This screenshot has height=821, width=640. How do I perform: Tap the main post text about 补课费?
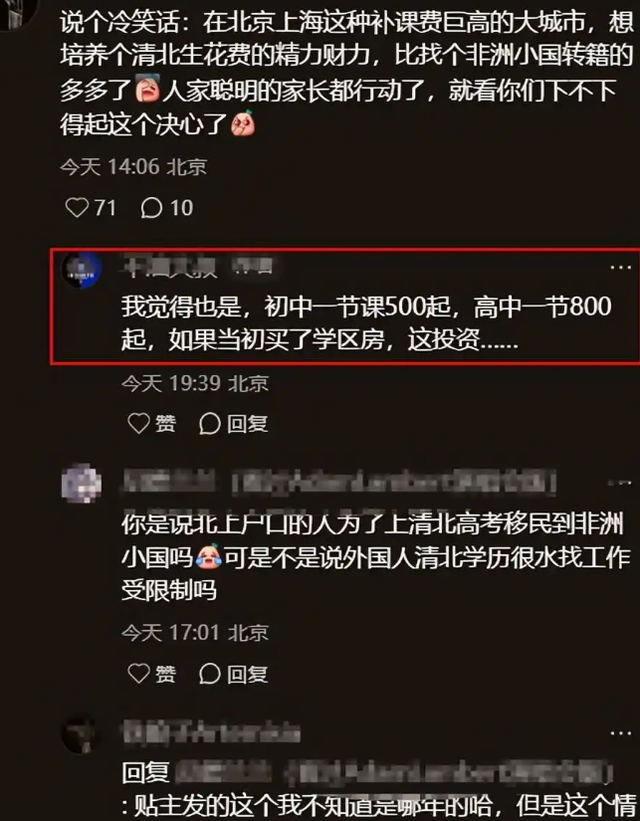pyautogui.click(x=346, y=74)
